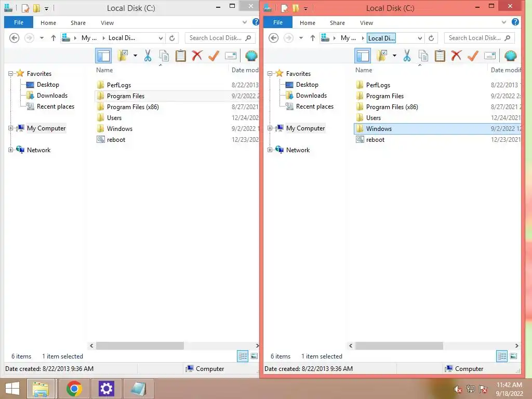The image size is (532, 399).
Task: Click Help question mark in right window
Action: click(x=515, y=22)
